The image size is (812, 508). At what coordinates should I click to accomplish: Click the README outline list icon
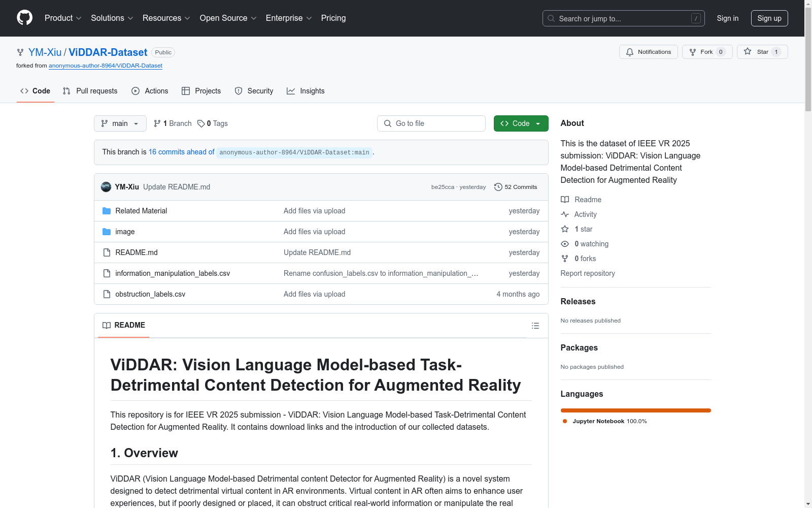coord(535,326)
